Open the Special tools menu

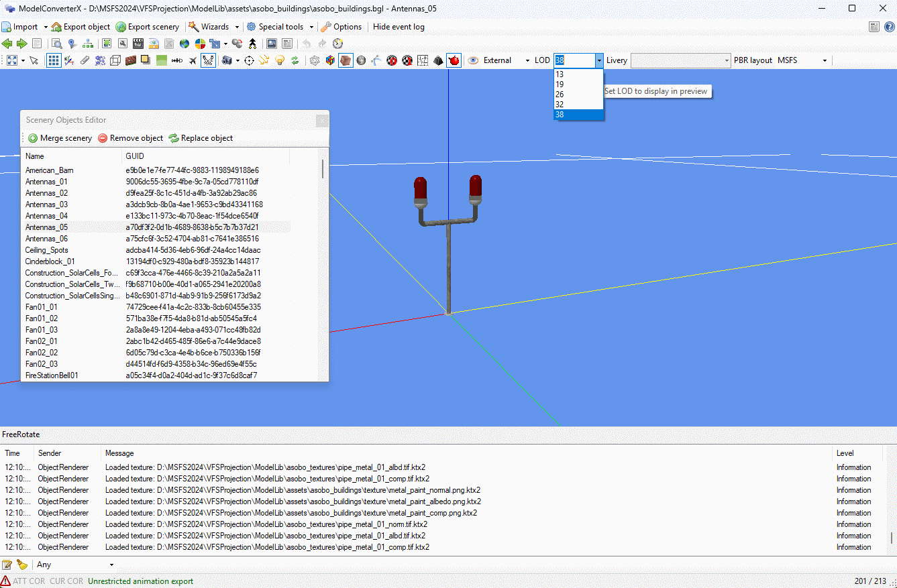click(x=280, y=27)
